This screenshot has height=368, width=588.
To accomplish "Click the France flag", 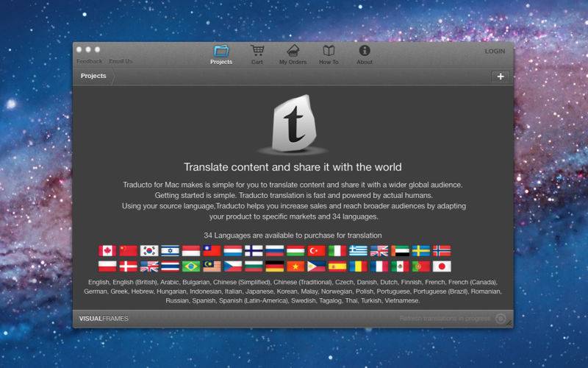I will (379, 266).
